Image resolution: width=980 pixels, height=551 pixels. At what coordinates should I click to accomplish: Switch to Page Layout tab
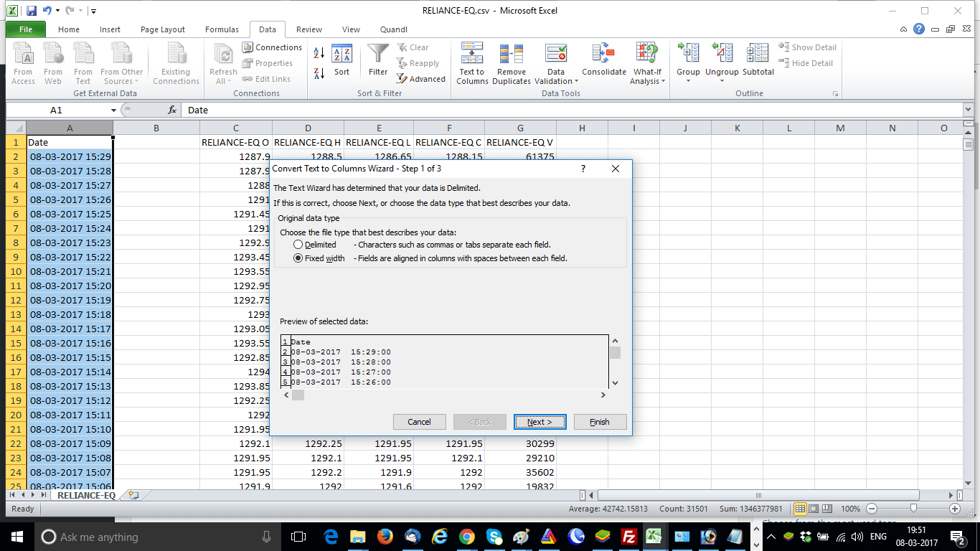coord(163,29)
